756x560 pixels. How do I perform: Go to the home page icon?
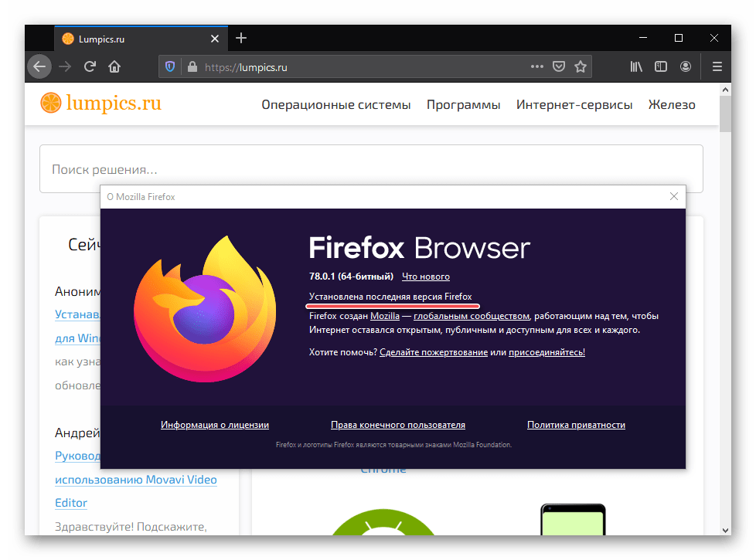tap(114, 67)
